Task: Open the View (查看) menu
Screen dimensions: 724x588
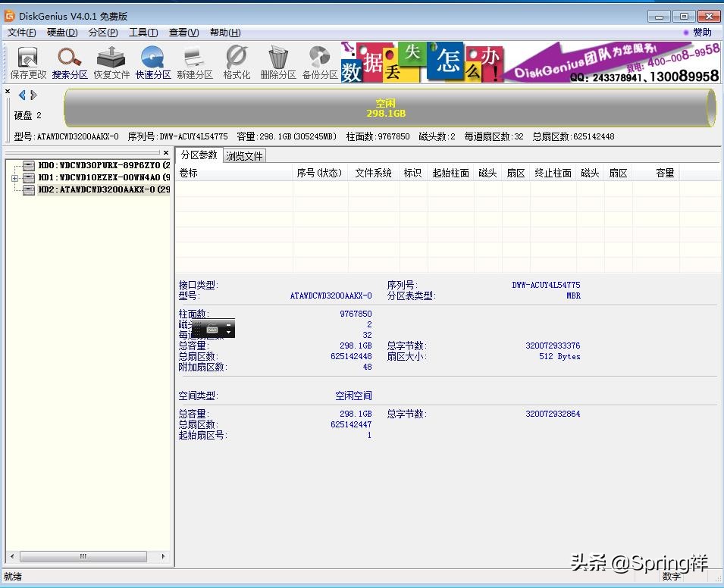Action: pos(183,33)
